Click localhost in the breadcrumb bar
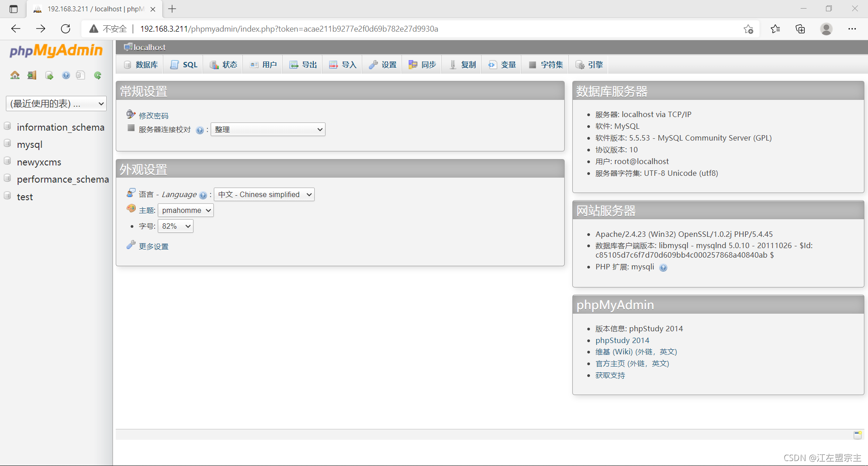Screen dimensions: 868x466 [150, 47]
